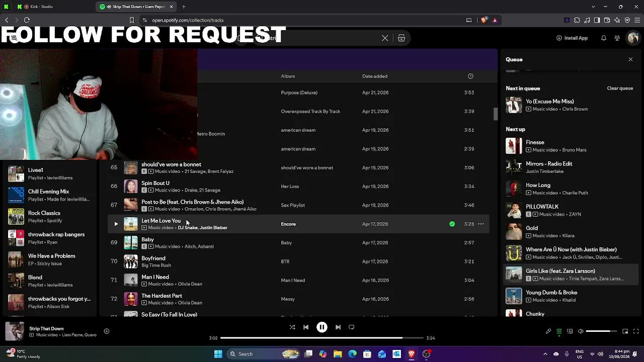This screenshot has width=644, height=362.
Task: Adjust the Spotify volume slider
Action: point(601,331)
